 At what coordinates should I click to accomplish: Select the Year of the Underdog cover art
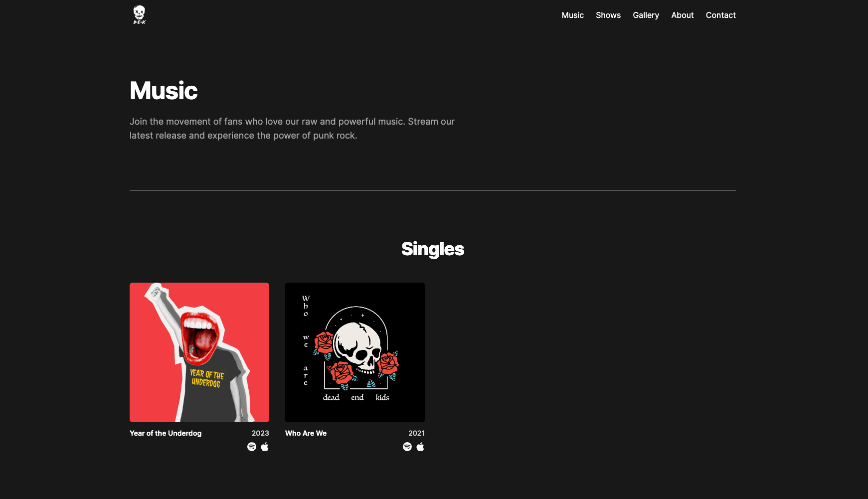(x=199, y=352)
